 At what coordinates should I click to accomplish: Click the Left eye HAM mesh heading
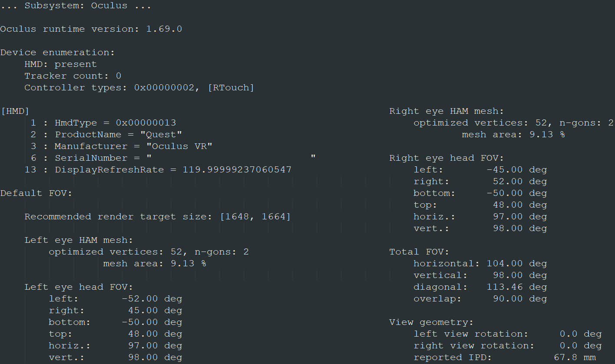point(79,240)
